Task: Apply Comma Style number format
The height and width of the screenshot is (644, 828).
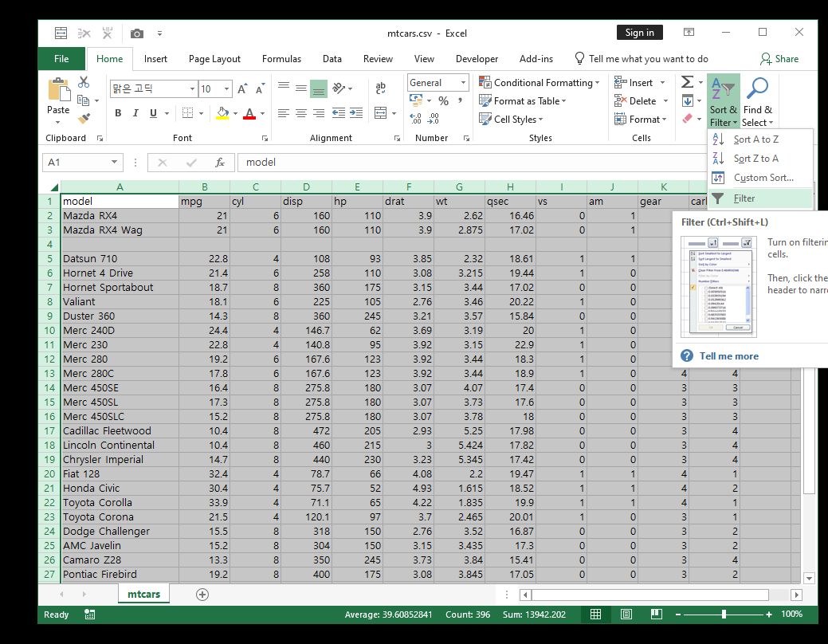Action: [x=461, y=100]
